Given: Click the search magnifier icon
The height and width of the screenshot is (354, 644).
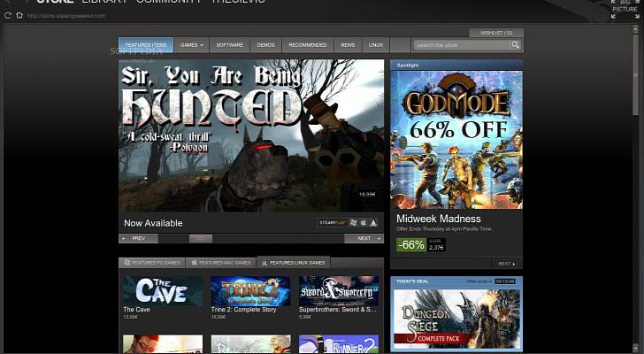Looking at the screenshot, I should 515,45.
